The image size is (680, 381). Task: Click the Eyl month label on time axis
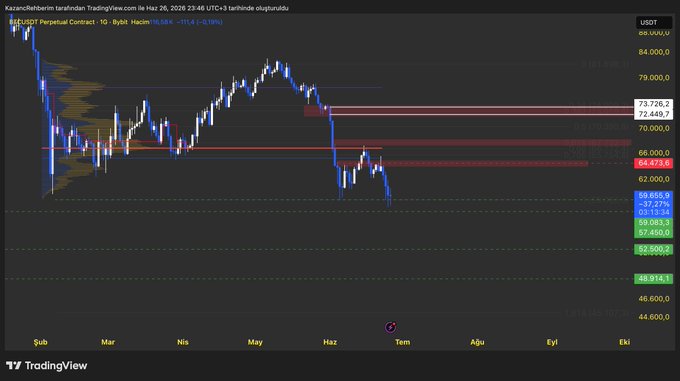552,342
